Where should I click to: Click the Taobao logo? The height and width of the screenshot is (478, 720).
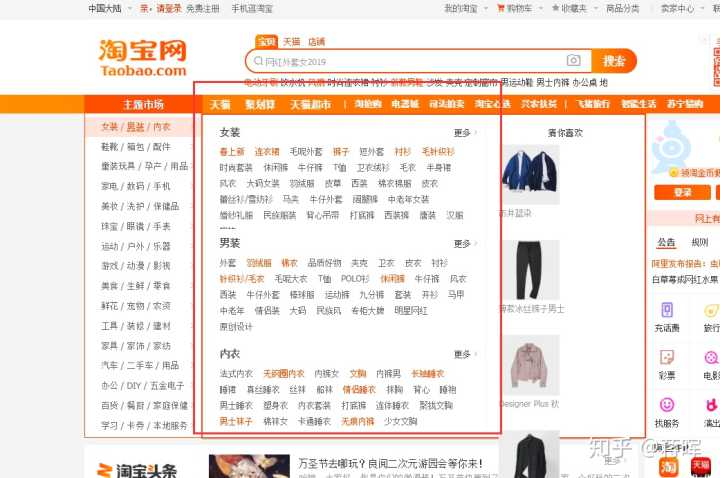[142, 58]
